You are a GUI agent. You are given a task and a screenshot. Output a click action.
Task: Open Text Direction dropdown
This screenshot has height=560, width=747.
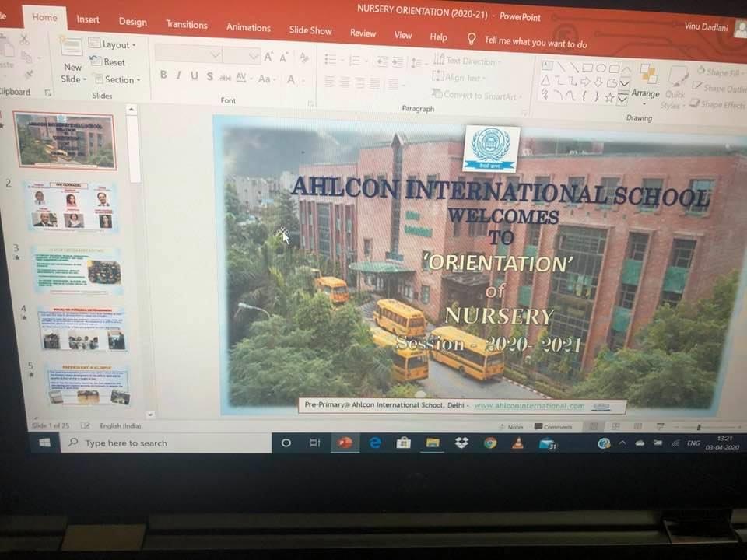click(466, 61)
